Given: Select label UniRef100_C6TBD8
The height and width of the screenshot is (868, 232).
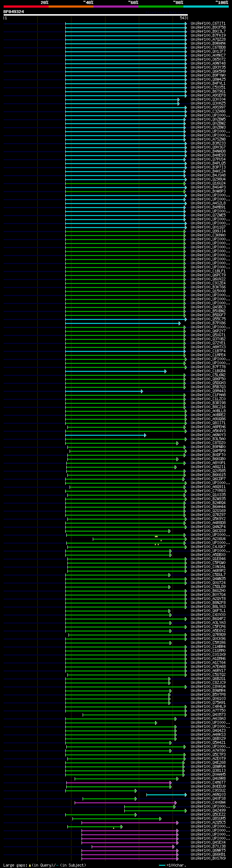Looking at the screenshot, I should coord(208,47).
